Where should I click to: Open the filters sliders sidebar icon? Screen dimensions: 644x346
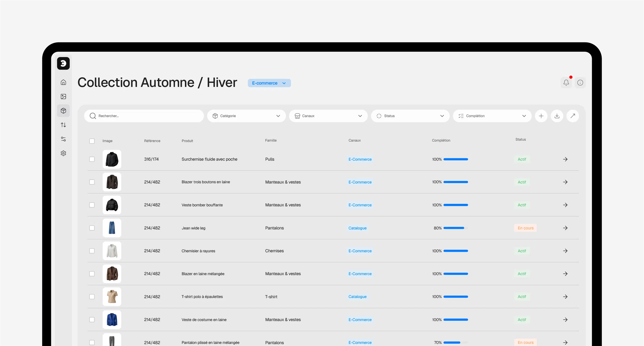click(x=64, y=139)
